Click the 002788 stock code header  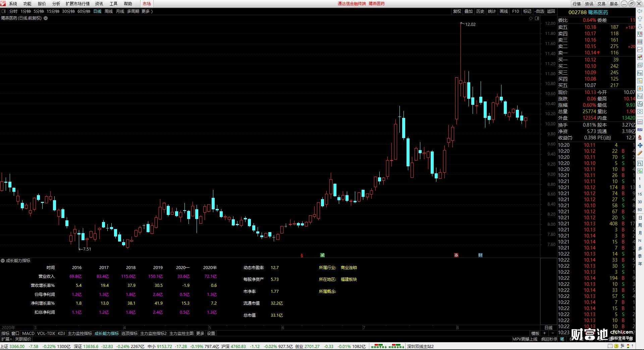coord(578,12)
